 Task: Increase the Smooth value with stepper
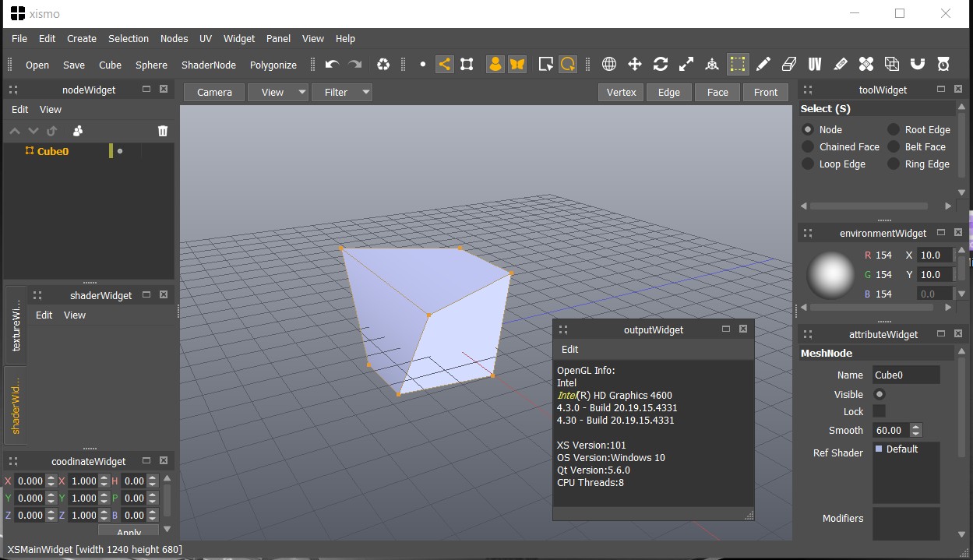(916, 427)
